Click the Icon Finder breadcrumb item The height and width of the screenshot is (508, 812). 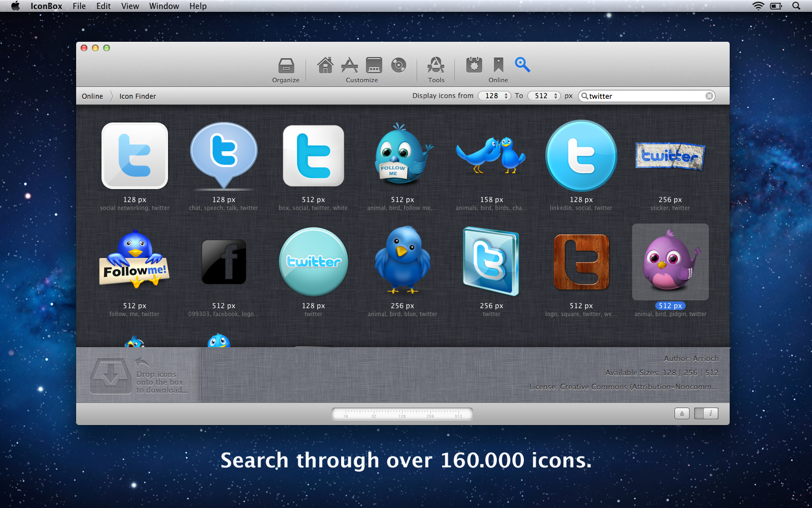(x=137, y=96)
